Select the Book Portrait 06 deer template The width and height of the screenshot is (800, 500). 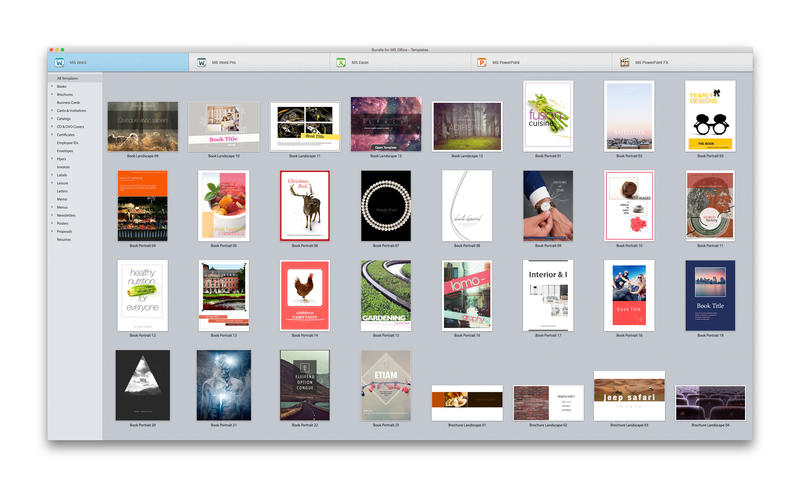point(304,205)
